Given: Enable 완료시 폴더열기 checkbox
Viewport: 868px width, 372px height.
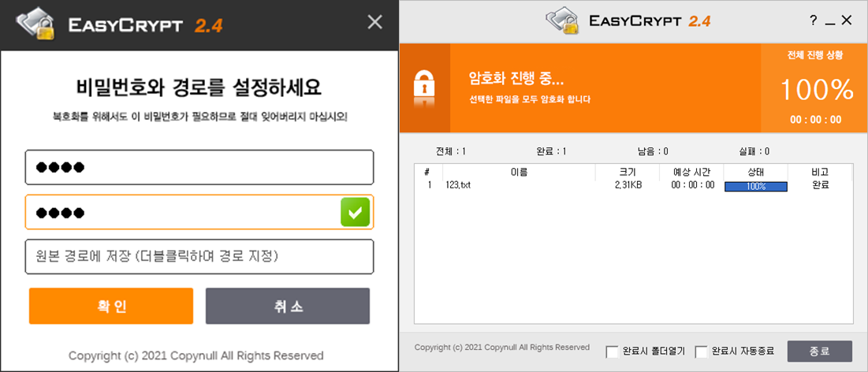Looking at the screenshot, I should click(613, 352).
